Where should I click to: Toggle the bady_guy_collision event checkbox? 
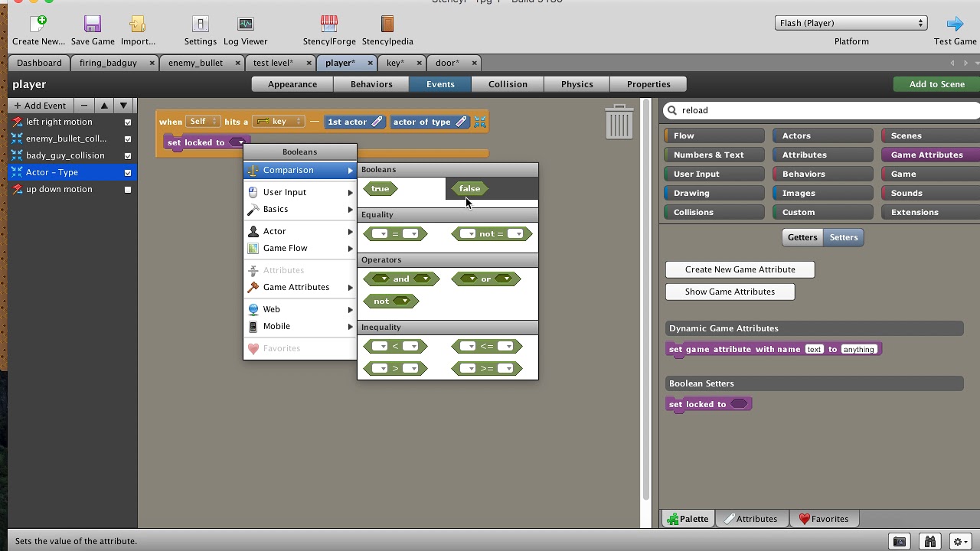128,156
